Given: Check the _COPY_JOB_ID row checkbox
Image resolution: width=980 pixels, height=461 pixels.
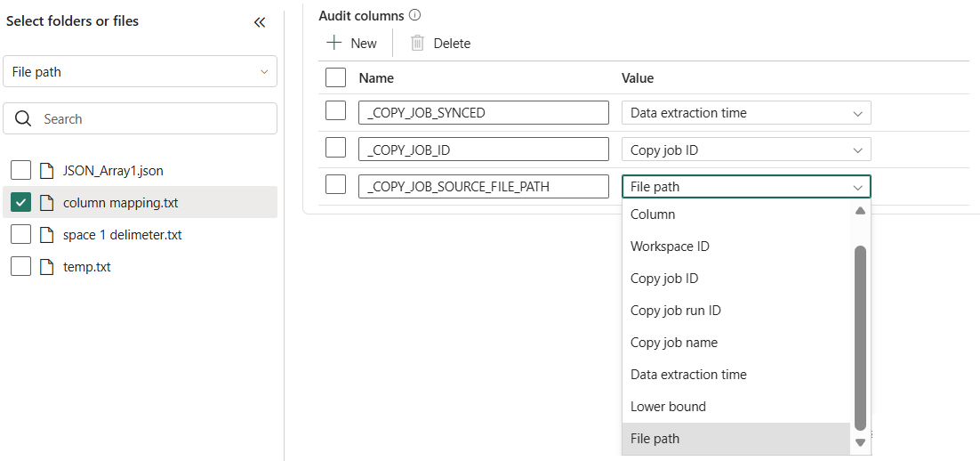Looking at the screenshot, I should [335, 149].
